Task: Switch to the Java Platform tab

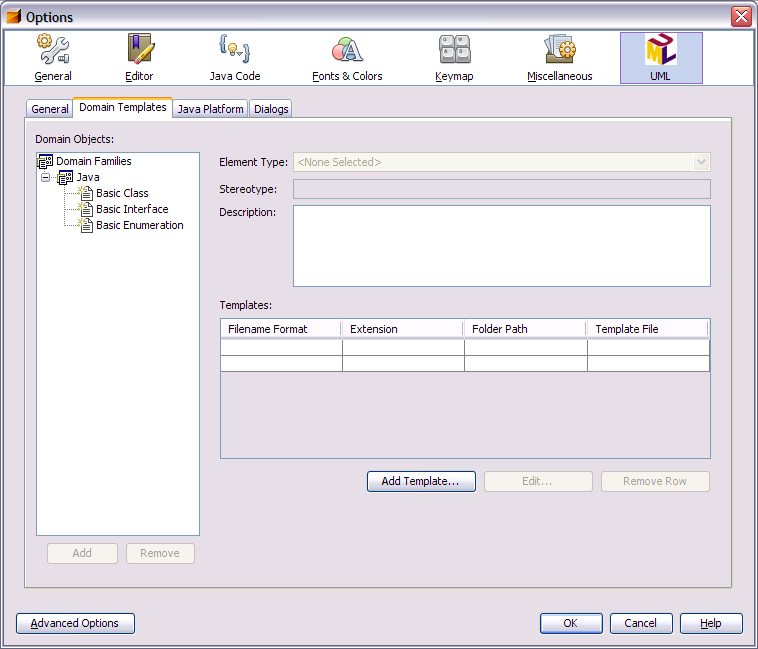Action: (x=210, y=109)
